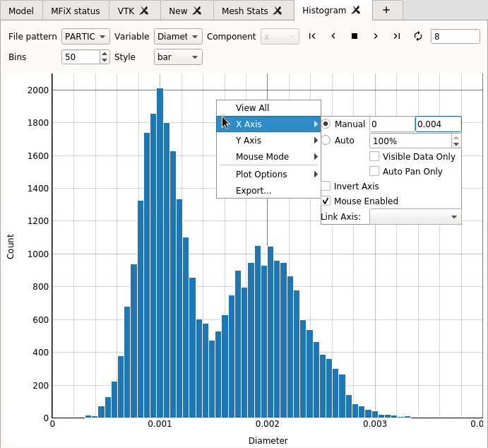Enable Visible Data Only checkbox

pyautogui.click(x=374, y=156)
